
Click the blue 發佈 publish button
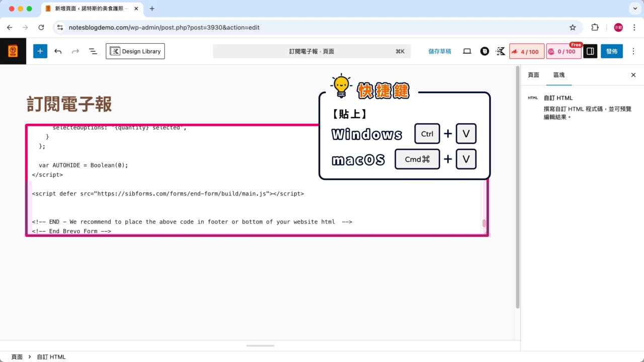click(611, 51)
